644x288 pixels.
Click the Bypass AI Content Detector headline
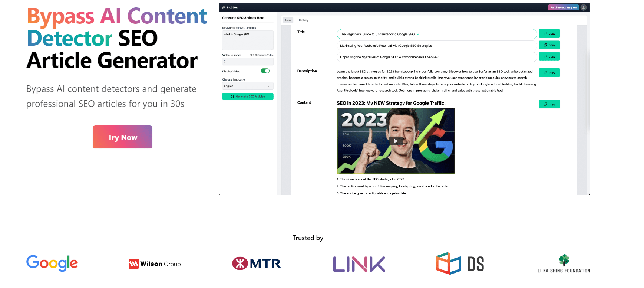coord(117,38)
